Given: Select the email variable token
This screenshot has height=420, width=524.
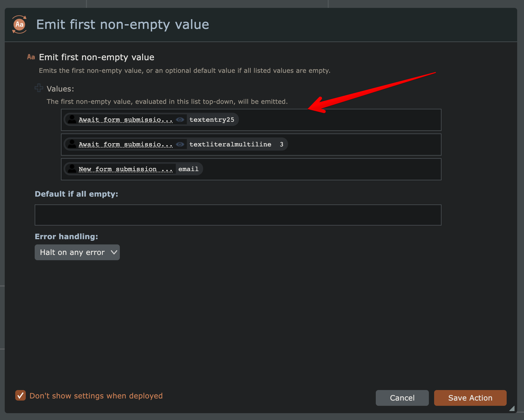Looking at the screenshot, I should pos(188,169).
